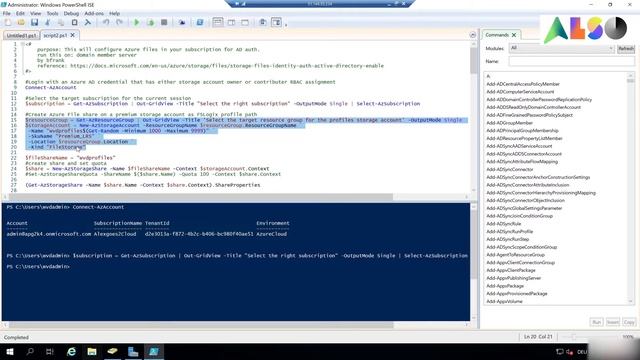Click the Refresh button in Commands

tap(625, 49)
